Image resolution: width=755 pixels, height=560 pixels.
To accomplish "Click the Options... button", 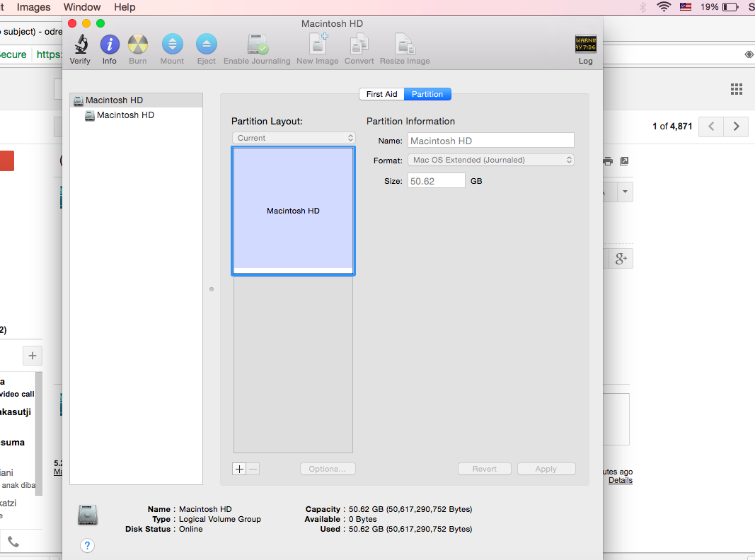I will [328, 469].
